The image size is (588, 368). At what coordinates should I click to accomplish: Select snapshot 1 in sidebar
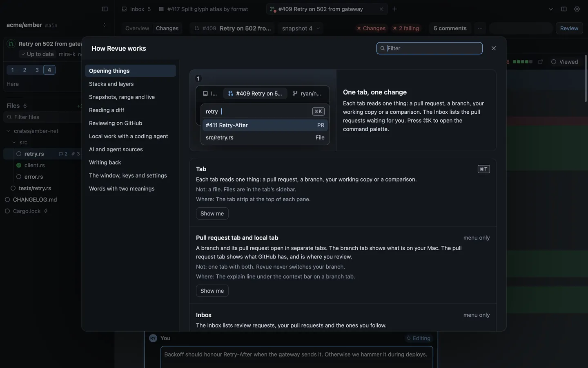pyautogui.click(x=13, y=70)
